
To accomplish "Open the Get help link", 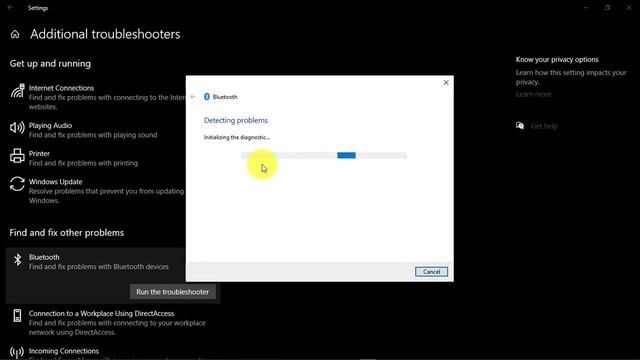I will [544, 126].
